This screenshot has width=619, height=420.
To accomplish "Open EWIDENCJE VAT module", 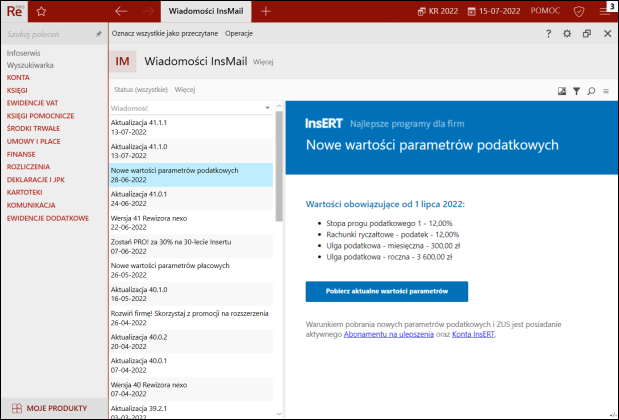I will coord(32,103).
